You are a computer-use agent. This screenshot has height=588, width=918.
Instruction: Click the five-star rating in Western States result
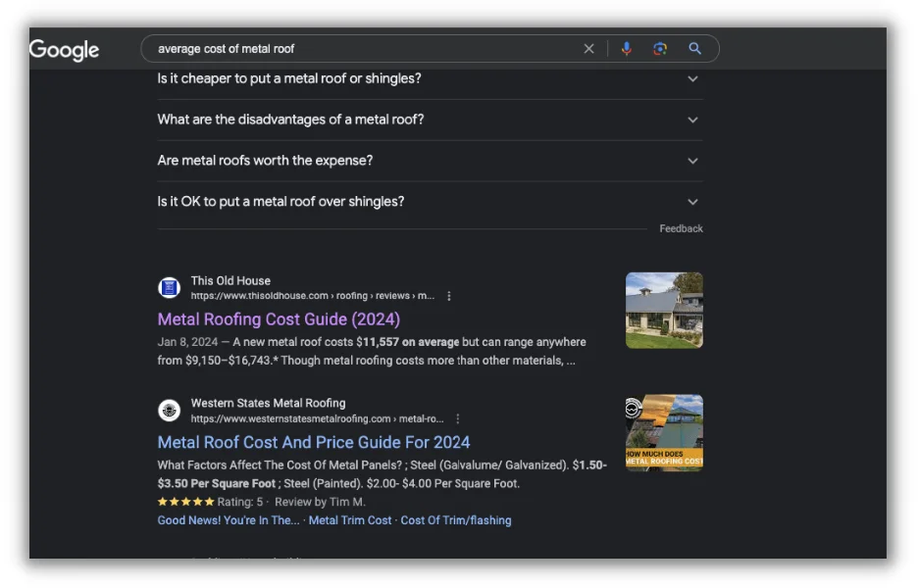pos(186,502)
